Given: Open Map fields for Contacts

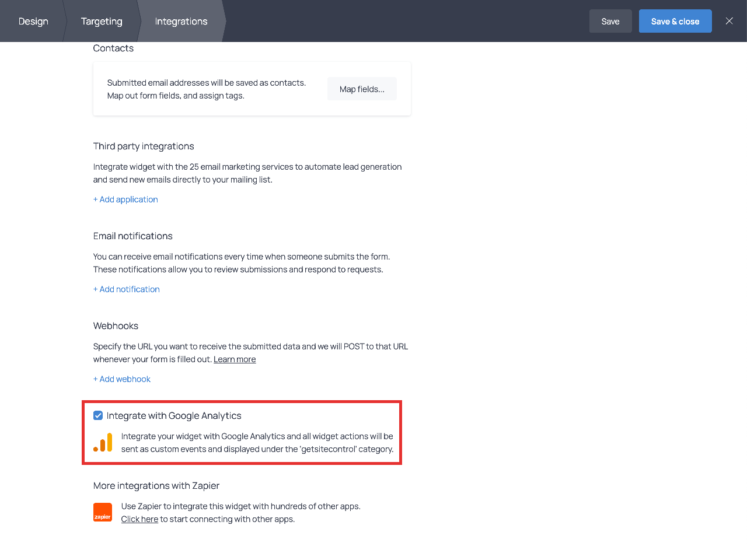Looking at the screenshot, I should point(362,89).
